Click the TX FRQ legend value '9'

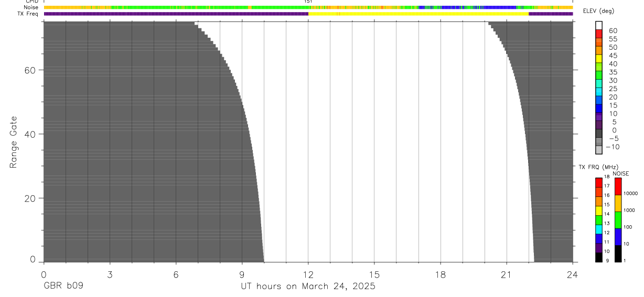pos(607,260)
